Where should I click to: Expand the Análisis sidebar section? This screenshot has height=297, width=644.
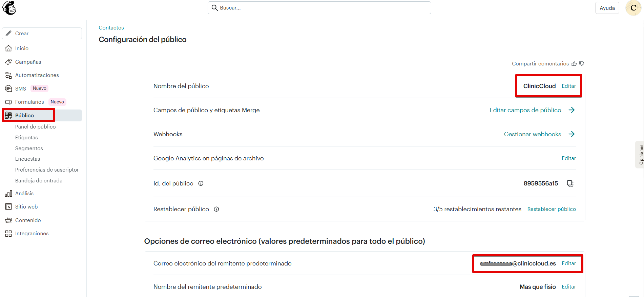[24, 194]
